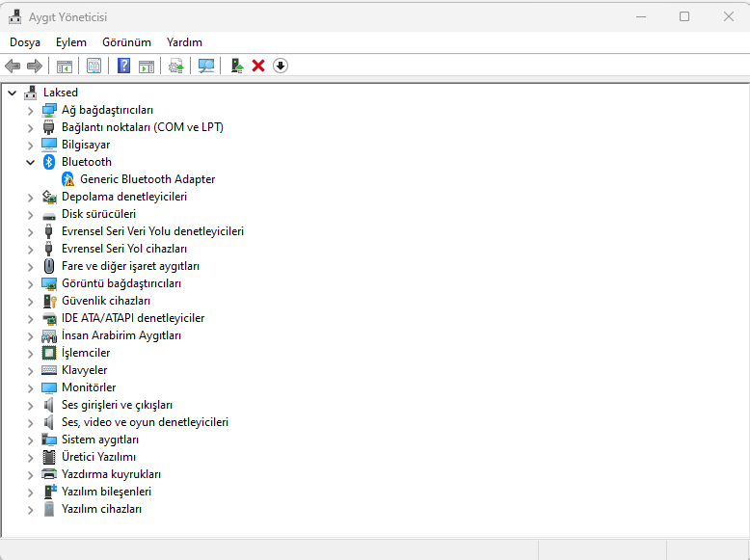The height and width of the screenshot is (560, 750).
Task: Expand Bağlantı noktaları (COM ve LPT)
Action: tap(31, 127)
